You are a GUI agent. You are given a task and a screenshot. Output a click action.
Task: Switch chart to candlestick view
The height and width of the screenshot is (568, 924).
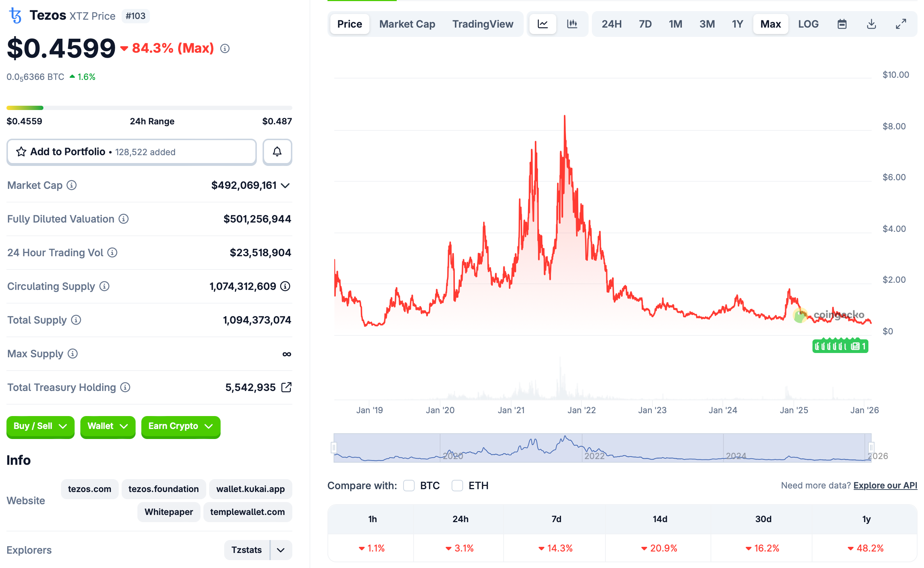pos(572,24)
